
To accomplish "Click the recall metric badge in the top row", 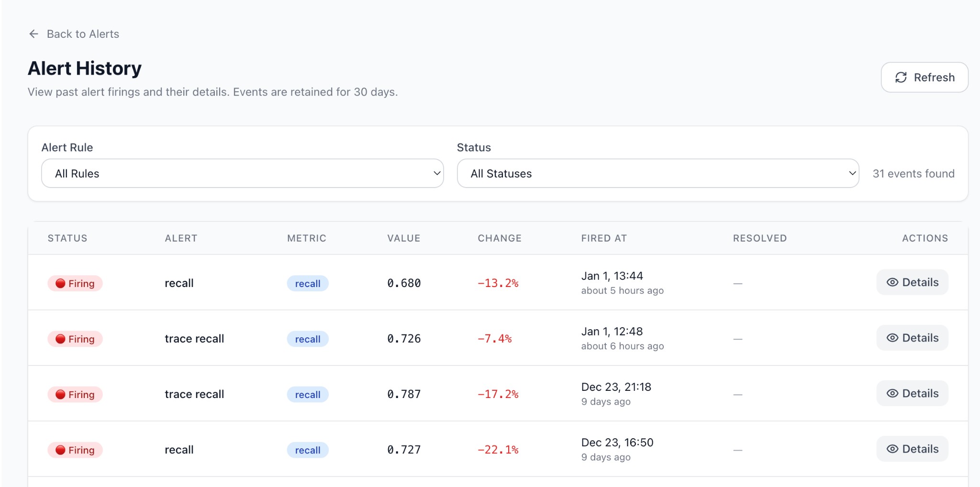I will pos(308,283).
